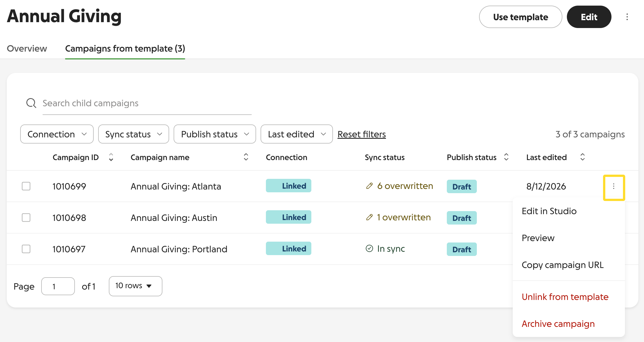The height and width of the screenshot is (342, 644).
Task: Click the Linked badge for Portland
Action: click(x=289, y=248)
